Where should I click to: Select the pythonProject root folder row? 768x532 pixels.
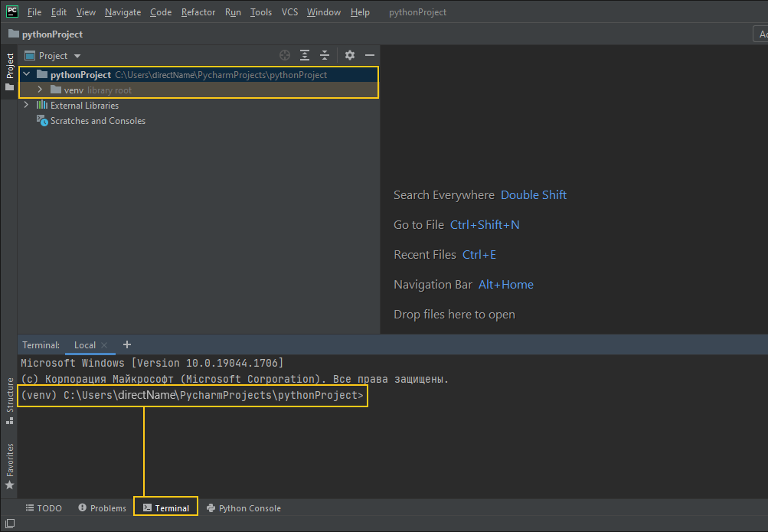[199, 75]
